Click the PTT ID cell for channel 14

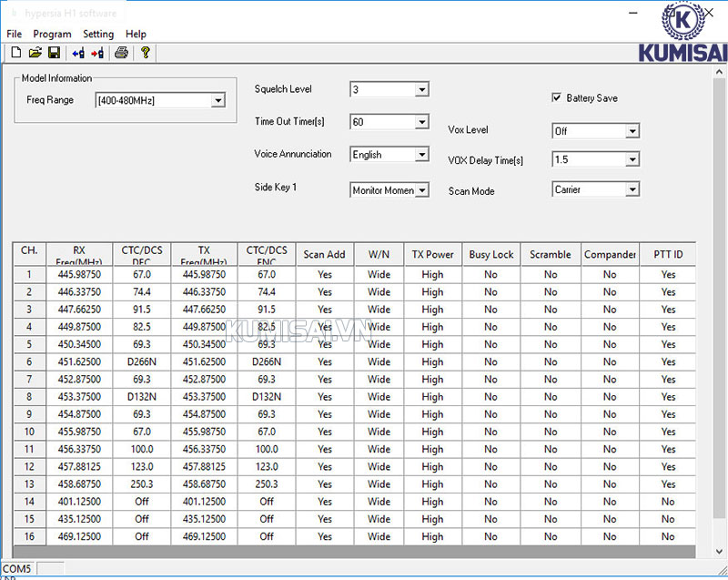coord(668,502)
